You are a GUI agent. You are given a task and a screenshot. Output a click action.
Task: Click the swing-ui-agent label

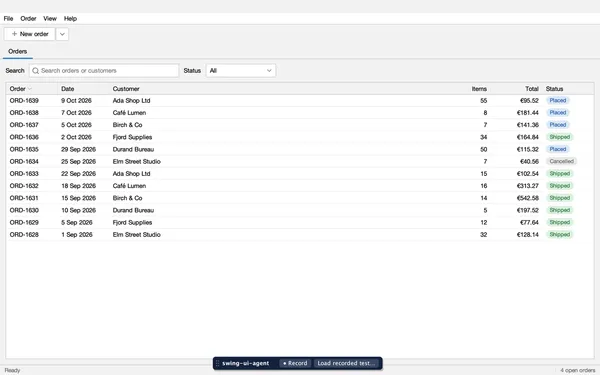(246, 363)
